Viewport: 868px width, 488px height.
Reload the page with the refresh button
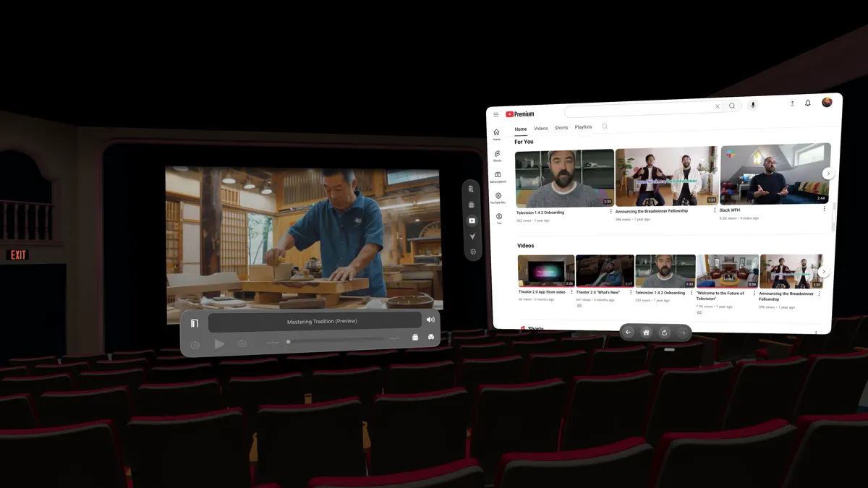[665, 333]
